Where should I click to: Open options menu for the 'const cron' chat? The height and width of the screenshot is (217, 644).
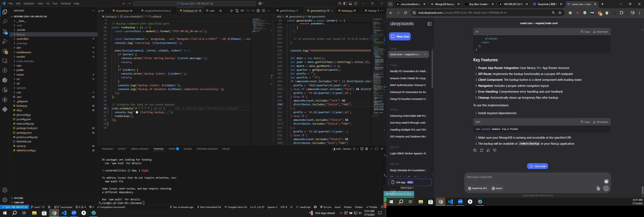(425, 54)
